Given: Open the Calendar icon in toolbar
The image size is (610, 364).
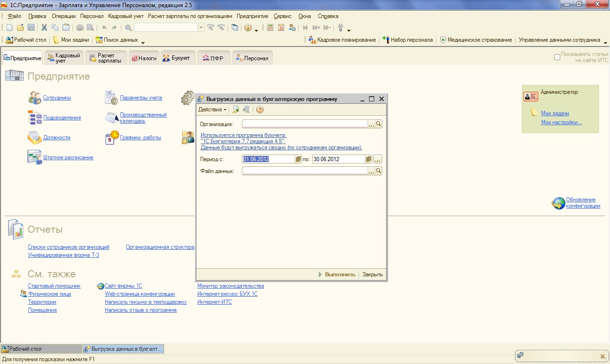Looking at the screenshot, I should [x=281, y=27].
